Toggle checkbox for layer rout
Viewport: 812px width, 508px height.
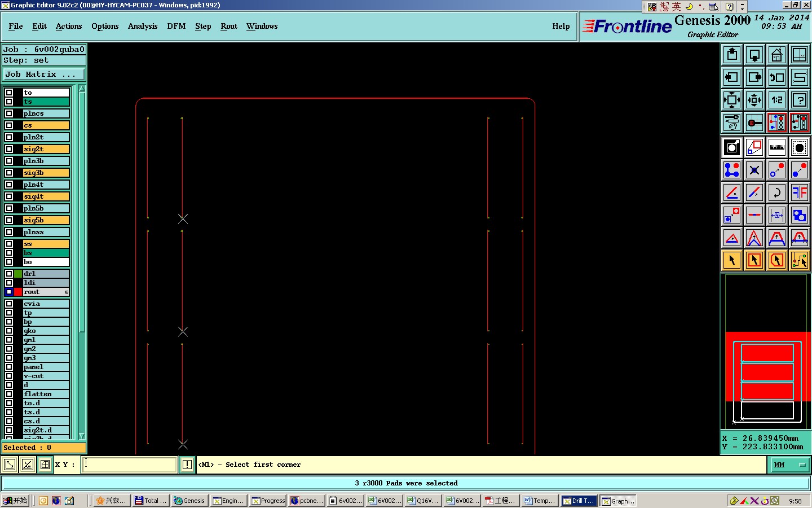coord(9,292)
